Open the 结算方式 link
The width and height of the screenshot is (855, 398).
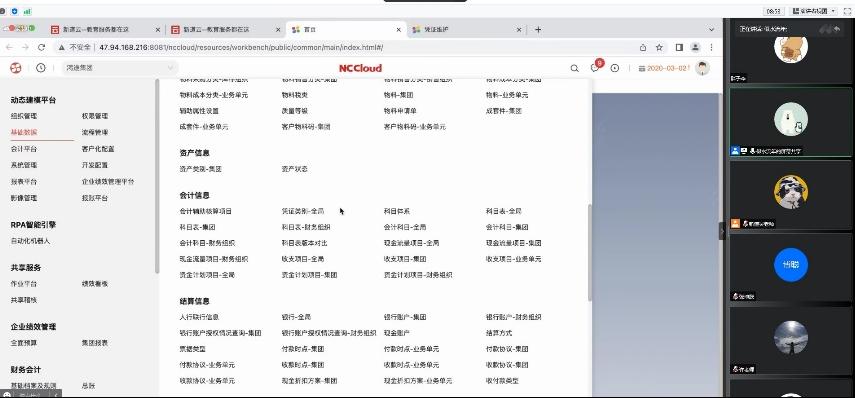click(x=499, y=333)
